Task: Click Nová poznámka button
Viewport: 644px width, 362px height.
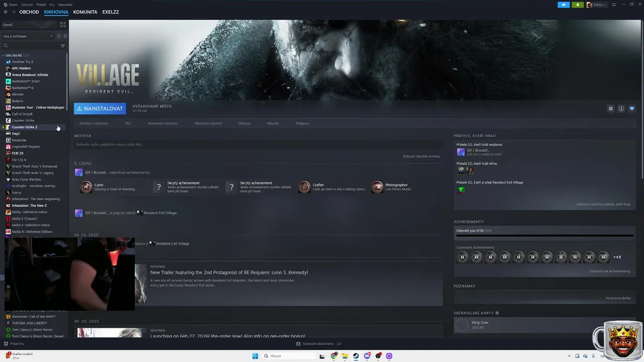Action: (x=618, y=298)
